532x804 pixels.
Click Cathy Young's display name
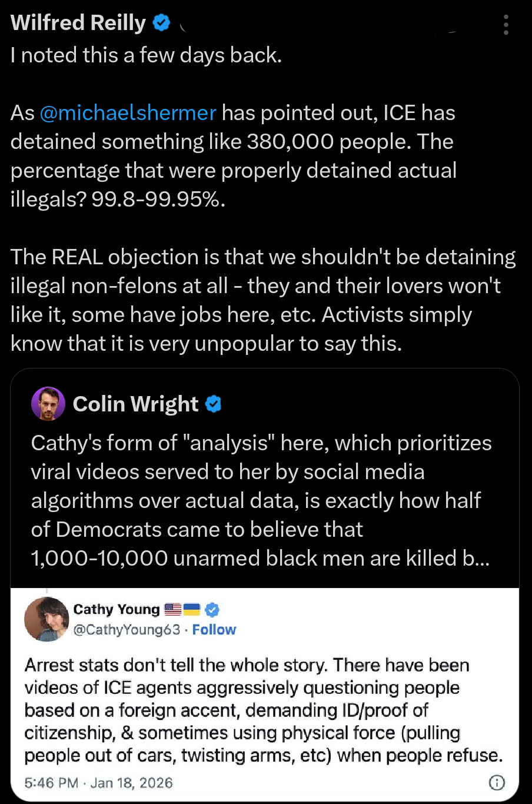117,609
